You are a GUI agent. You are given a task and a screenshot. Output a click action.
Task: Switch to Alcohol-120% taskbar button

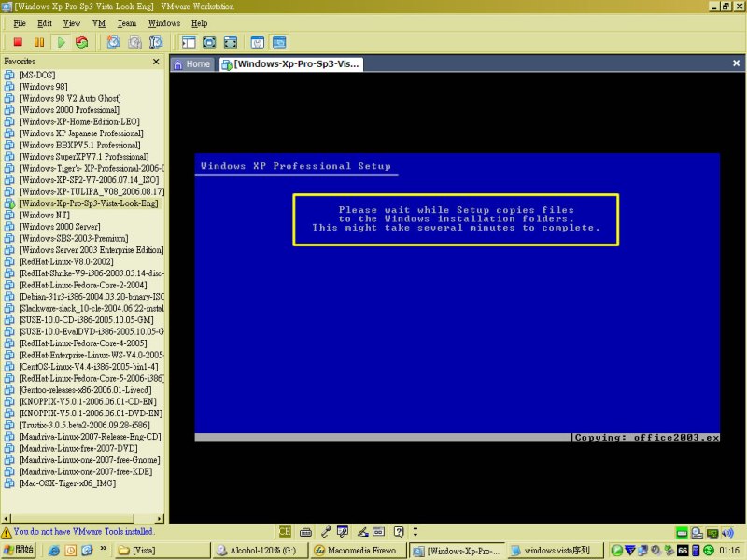point(260,551)
